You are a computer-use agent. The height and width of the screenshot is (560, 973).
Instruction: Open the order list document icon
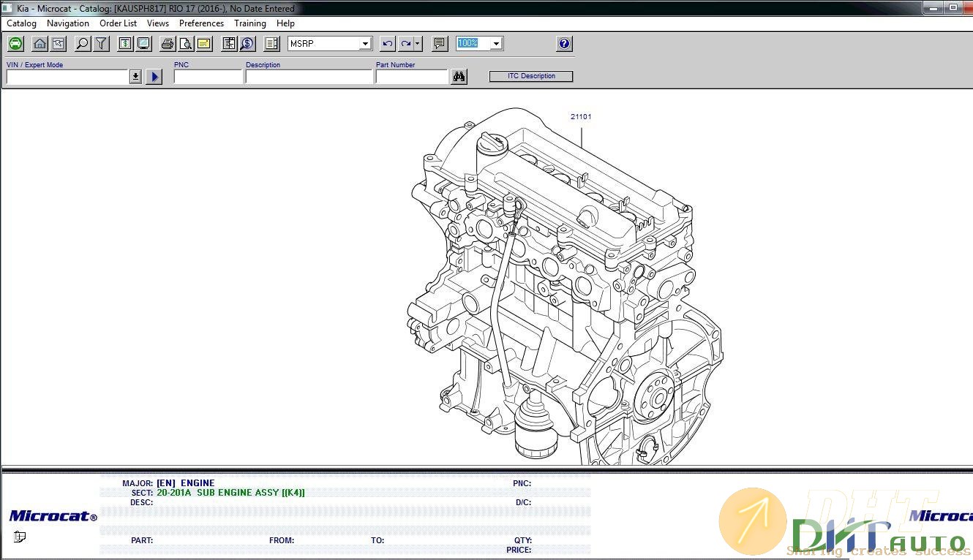pos(272,44)
